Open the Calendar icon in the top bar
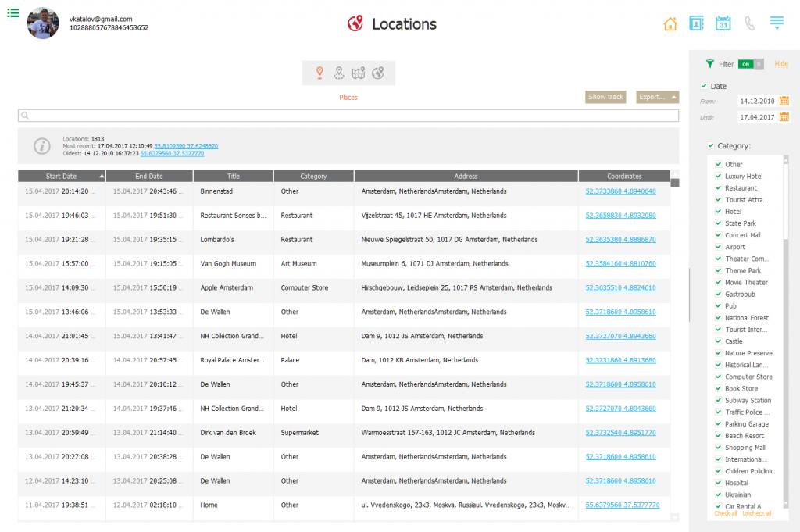Screen dimensions: 800x532 click(723, 23)
